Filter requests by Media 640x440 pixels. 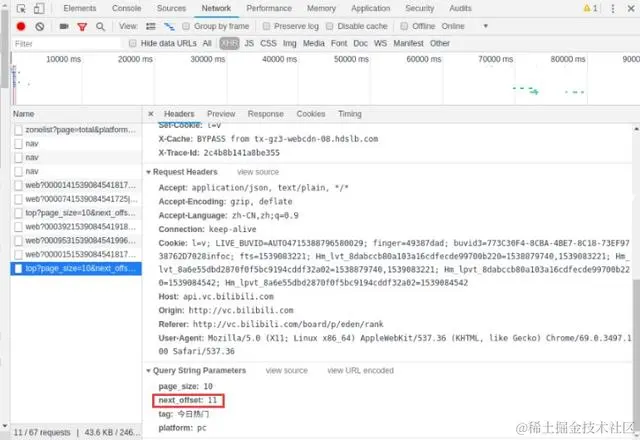pos(314,43)
